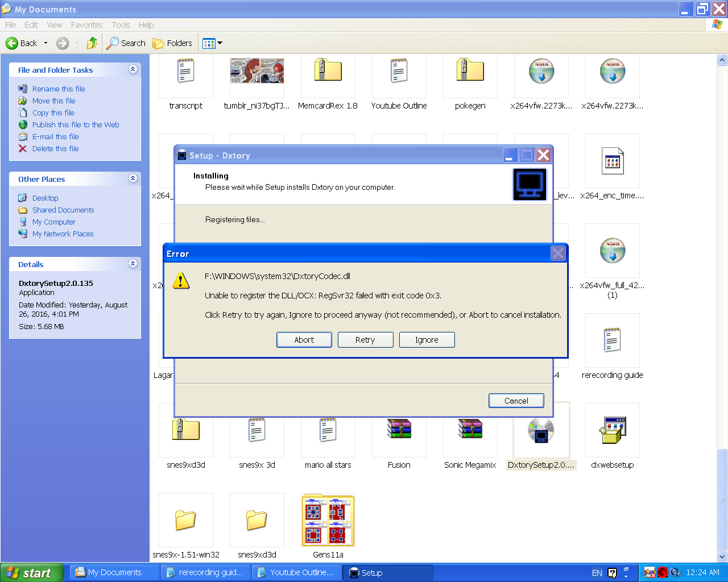This screenshot has width=728, height=582.
Task: Open the Views dropdown in the toolbar
Action: (213, 43)
